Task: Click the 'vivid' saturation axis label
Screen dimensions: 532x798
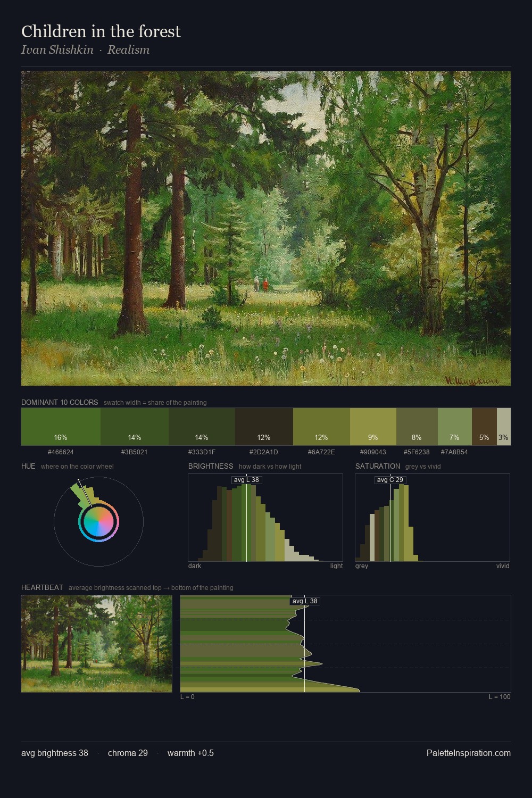Action: (x=503, y=566)
